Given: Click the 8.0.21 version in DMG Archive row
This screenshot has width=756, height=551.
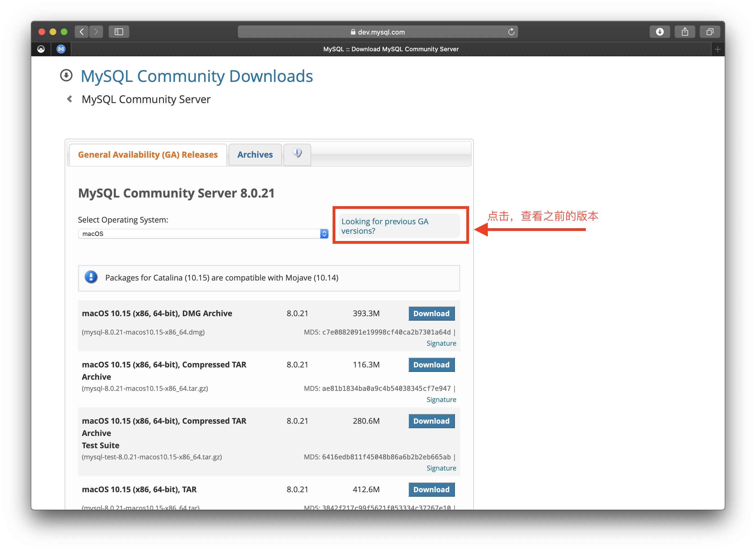Looking at the screenshot, I should point(297,313).
